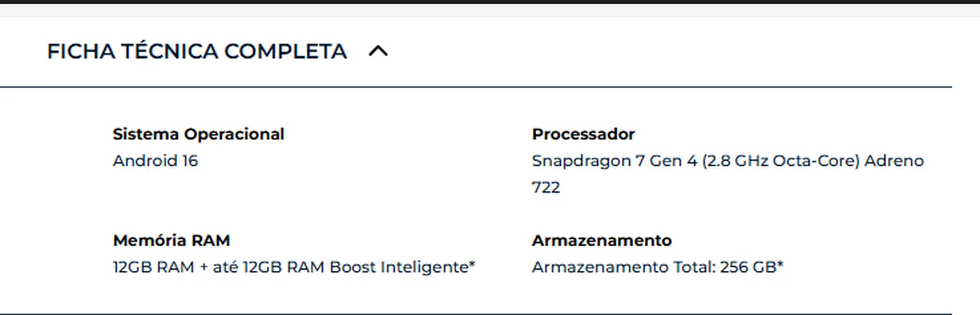Select the Processador label
Viewport: 980px width, 315px height.
click(x=583, y=134)
